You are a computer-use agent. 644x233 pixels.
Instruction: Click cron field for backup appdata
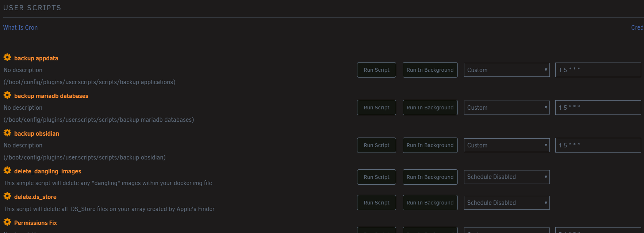598,70
